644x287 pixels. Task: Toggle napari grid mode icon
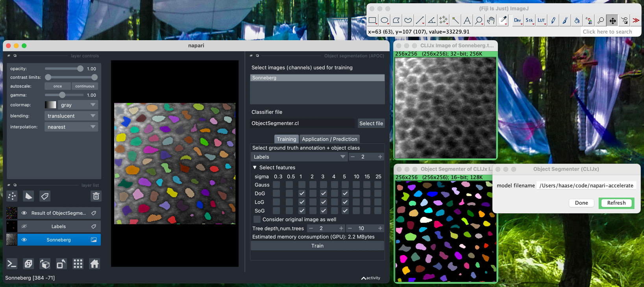78,264
